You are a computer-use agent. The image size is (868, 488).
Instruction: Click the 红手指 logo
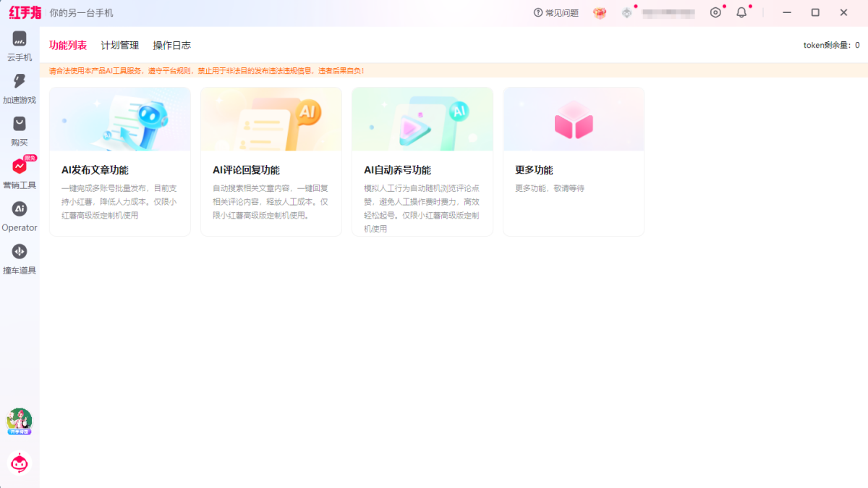(x=25, y=12)
